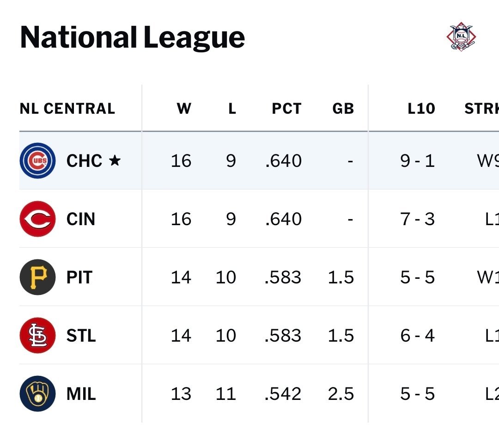Click the Cubs 9 - 1 last-ten record

tap(417, 160)
